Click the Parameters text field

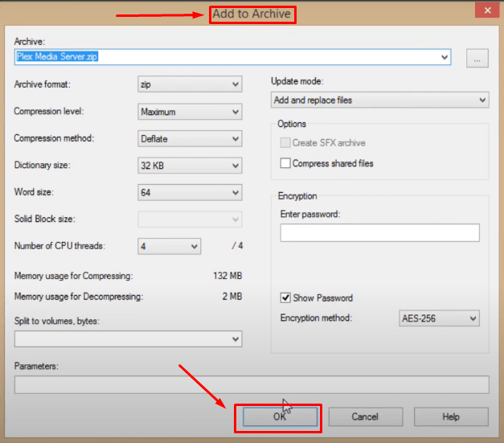click(252, 384)
